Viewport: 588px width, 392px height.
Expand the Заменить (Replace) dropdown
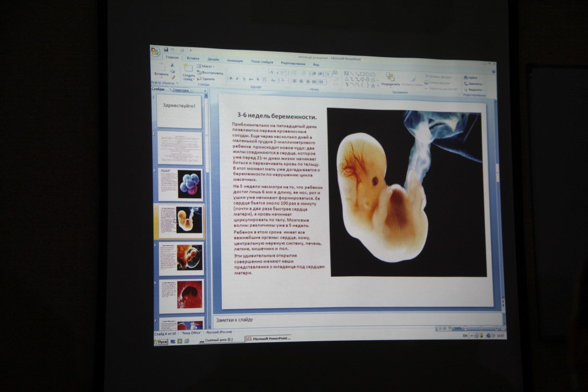[x=474, y=84]
